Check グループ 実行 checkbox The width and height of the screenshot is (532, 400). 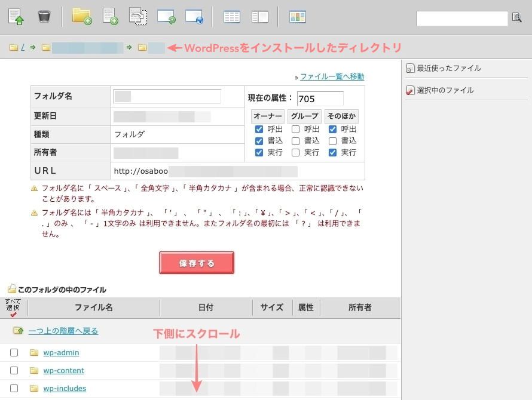click(x=295, y=153)
